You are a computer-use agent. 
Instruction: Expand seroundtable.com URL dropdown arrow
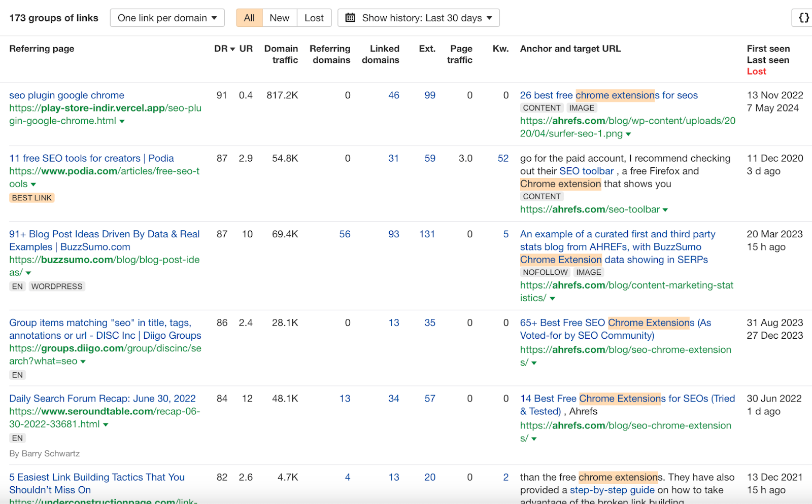[106, 424]
